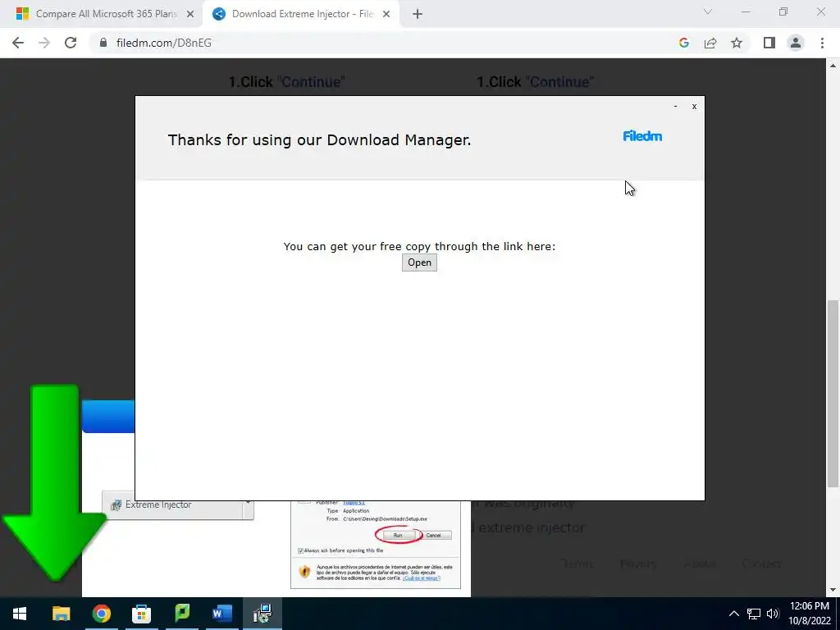Click the Run button in instruction image
840x630 pixels.
tap(398, 535)
